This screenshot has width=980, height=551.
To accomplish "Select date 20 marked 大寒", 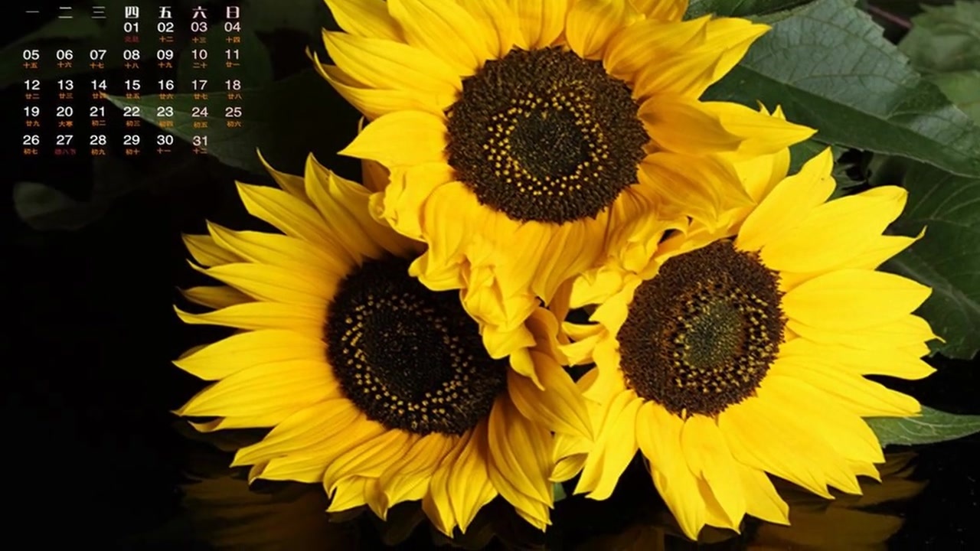I will (65, 112).
